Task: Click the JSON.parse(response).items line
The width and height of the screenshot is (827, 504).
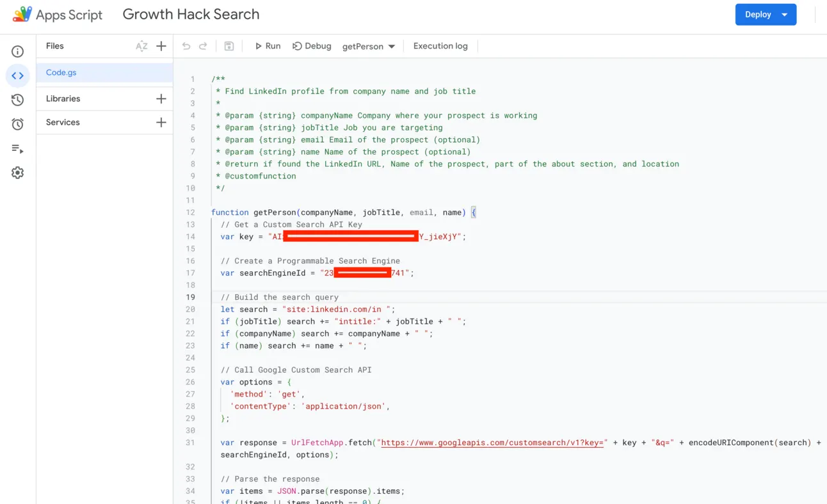Action: click(312, 491)
